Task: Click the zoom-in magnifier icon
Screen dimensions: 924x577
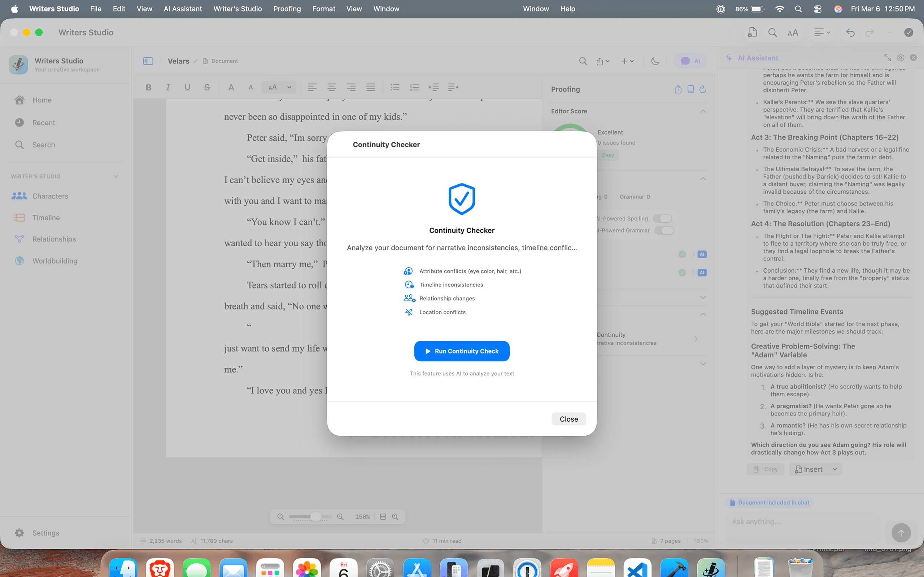Action: [340, 517]
